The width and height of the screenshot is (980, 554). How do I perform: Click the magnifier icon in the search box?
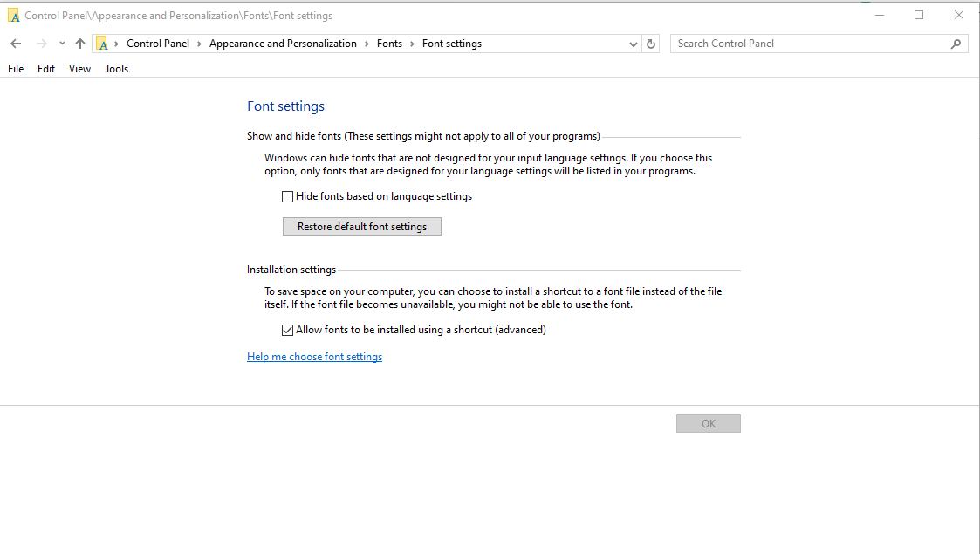[x=956, y=44]
